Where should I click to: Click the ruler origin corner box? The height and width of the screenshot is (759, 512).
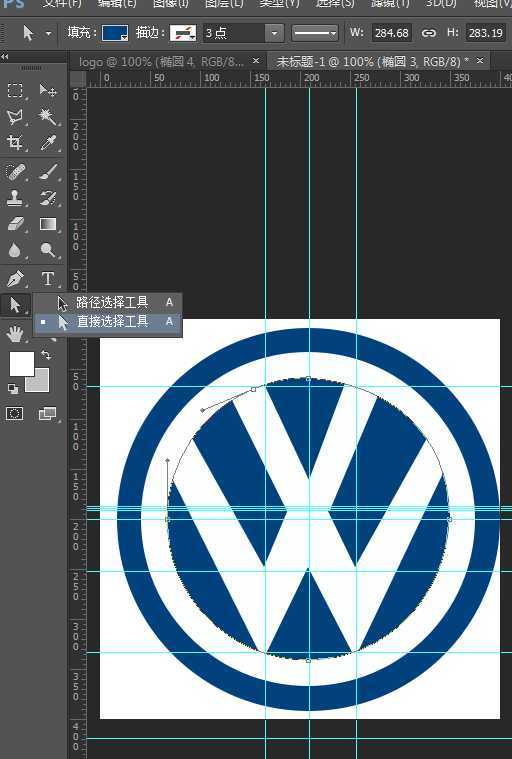78,79
